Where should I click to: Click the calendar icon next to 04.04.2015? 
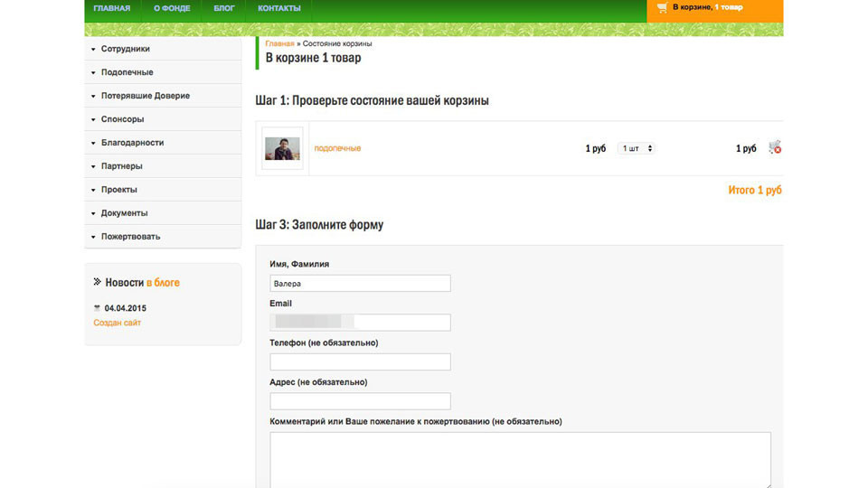tap(97, 308)
